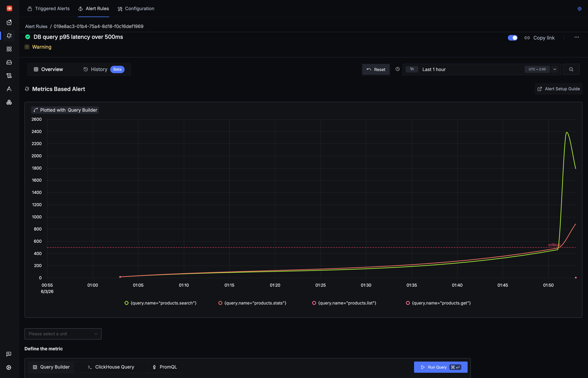
Task: Click the alert rule ID breadcrumb
Action: tap(98, 26)
